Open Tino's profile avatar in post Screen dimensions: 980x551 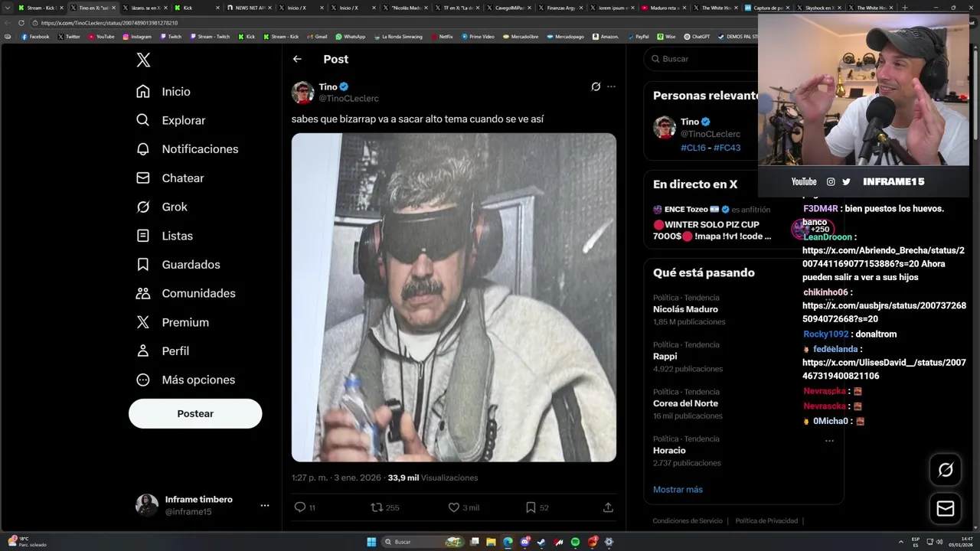(302, 93)
